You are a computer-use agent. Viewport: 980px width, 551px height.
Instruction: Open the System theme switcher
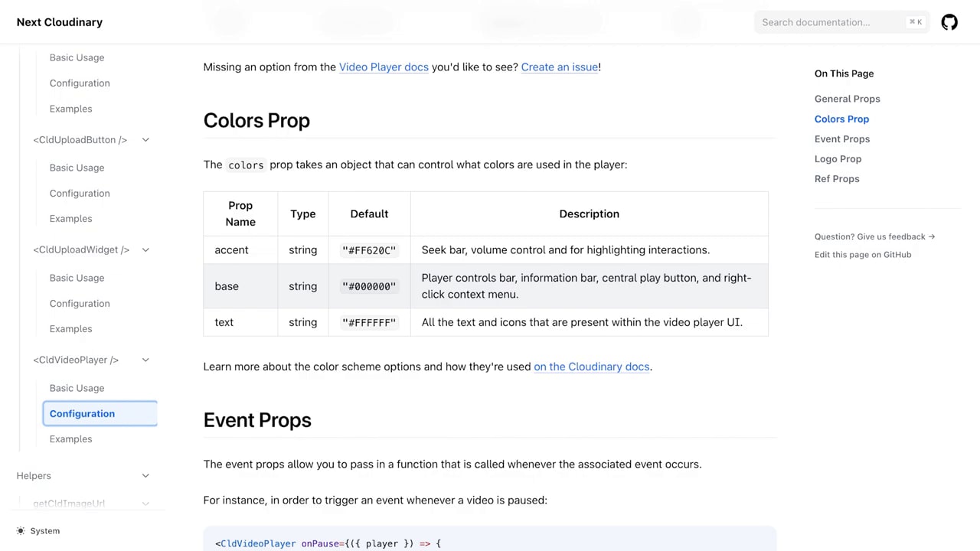pyautogui.click(x=38, y=531)
